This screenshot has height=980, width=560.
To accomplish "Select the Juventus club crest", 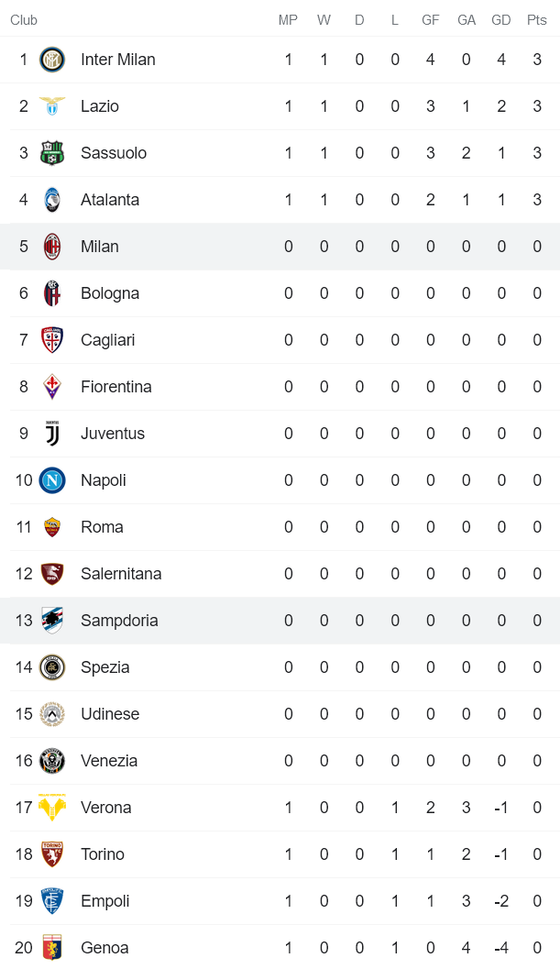I will tap(52, 433).
